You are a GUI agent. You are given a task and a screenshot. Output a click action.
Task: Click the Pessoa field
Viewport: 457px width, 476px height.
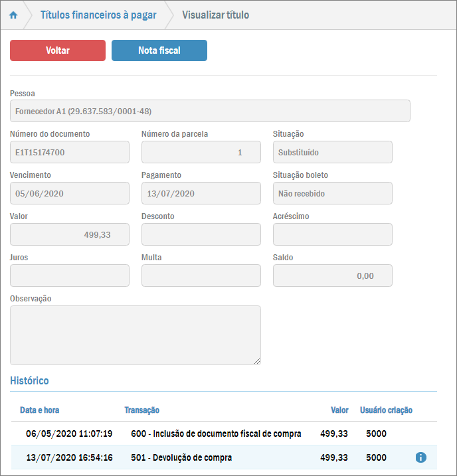[210, 111]
